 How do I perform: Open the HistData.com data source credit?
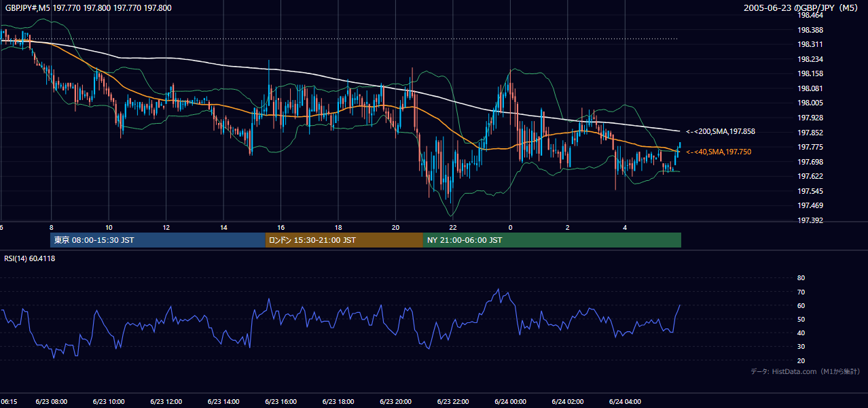click(806, 371)
